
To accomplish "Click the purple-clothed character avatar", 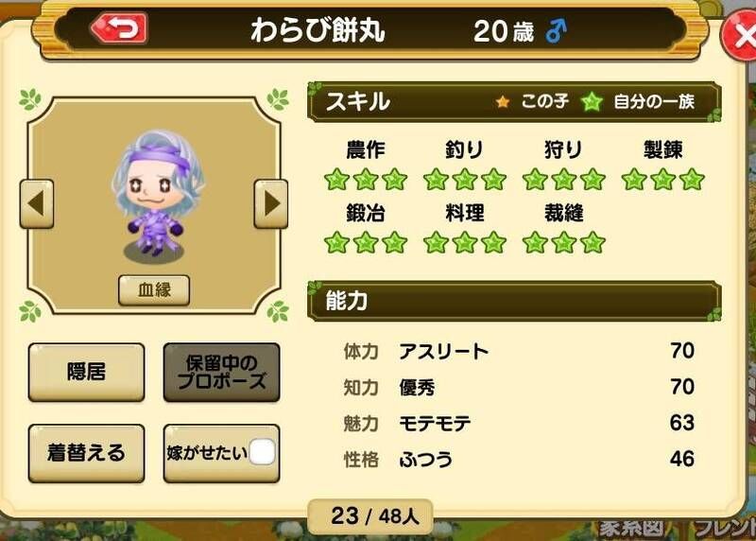I will pyautogui.click(x=157, y=195).
